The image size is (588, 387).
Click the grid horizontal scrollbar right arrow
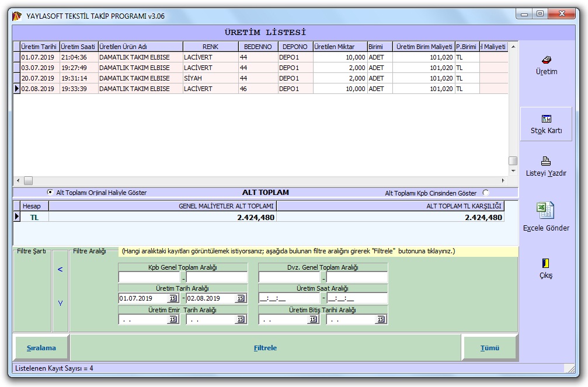tap(503, 180)
